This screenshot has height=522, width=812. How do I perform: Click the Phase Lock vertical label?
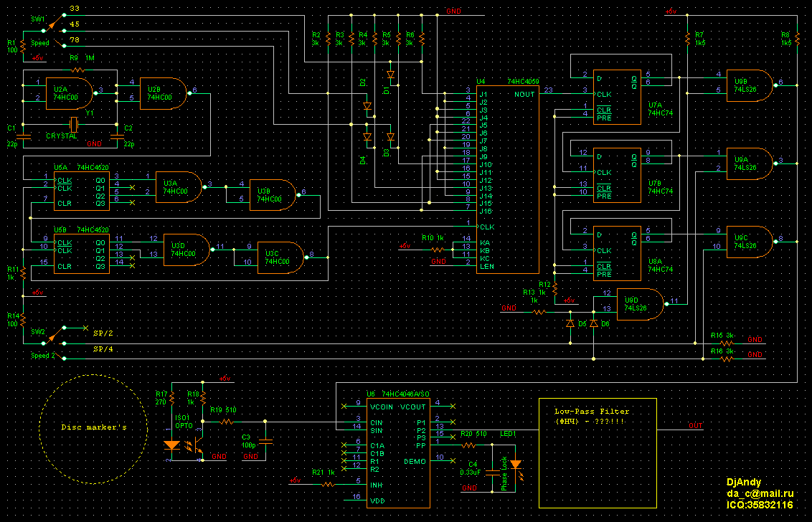tap(504, 474)
